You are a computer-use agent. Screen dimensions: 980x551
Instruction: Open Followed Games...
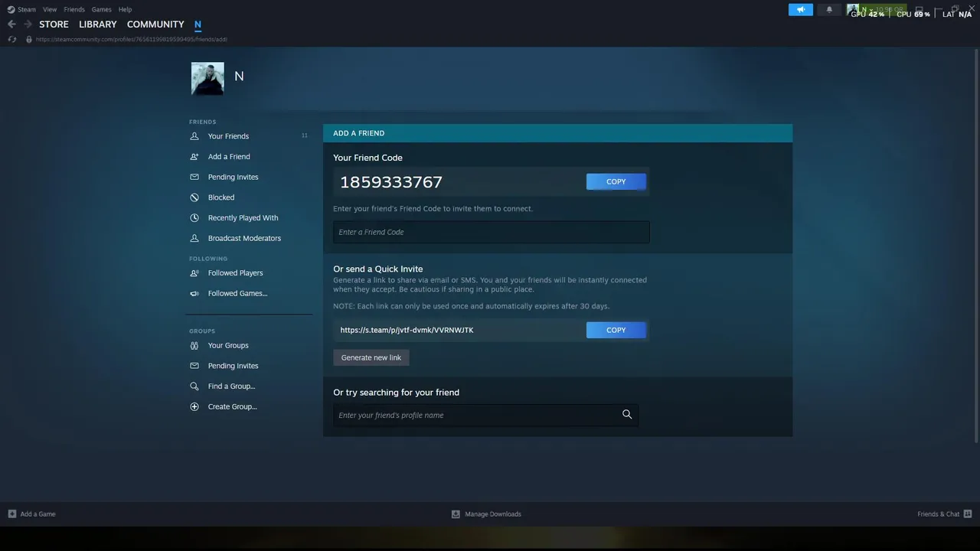[x=237, y=293]
